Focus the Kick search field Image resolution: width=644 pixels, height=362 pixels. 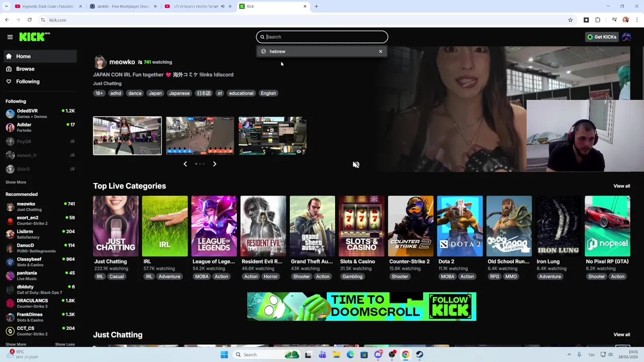click(322, 37)
